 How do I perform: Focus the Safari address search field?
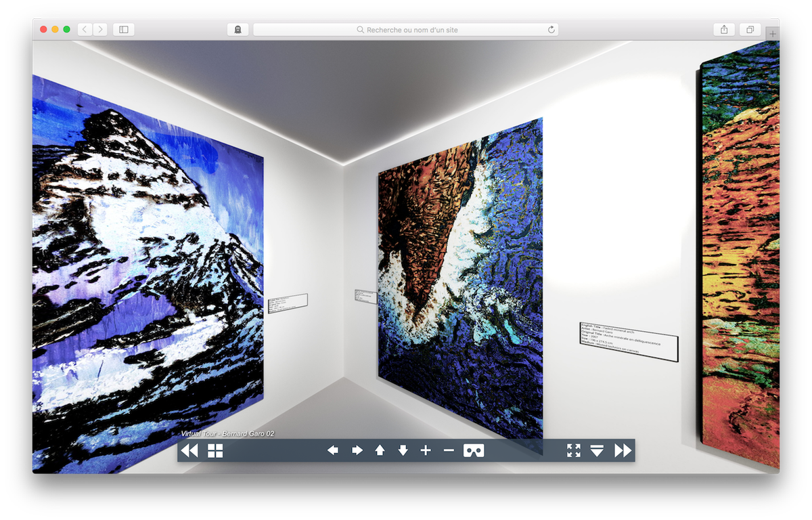[407, 29]
